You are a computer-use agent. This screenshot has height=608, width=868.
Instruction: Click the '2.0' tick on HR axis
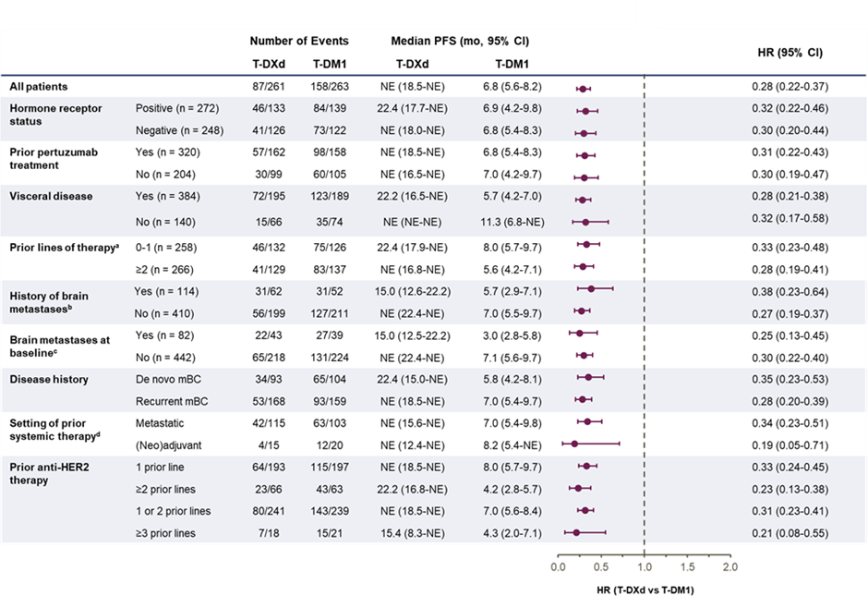click(x=730, y=566)
